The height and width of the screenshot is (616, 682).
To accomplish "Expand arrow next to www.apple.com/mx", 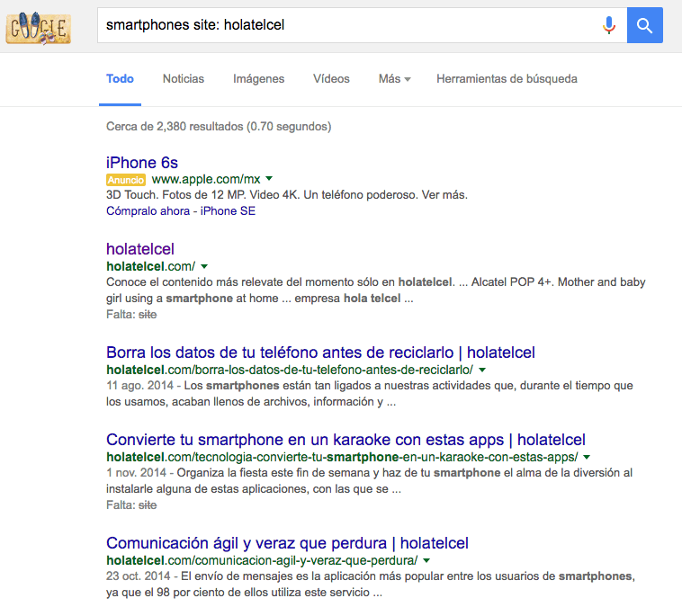I will [x=269, y=178].
